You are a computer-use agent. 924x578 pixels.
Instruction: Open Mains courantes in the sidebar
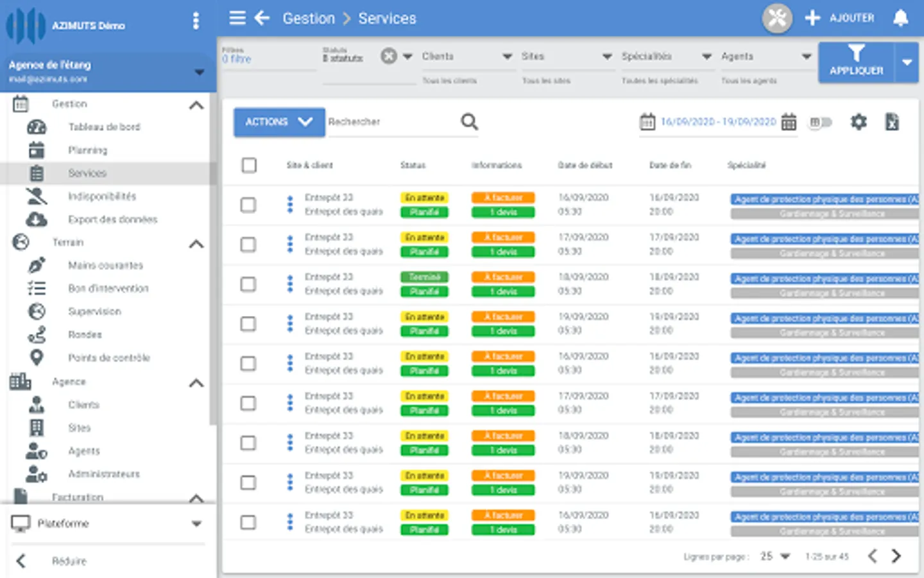[106, 265]
